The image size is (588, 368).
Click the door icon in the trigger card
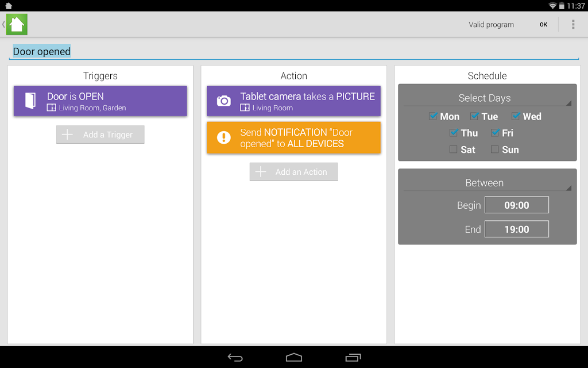coord(30,101)
